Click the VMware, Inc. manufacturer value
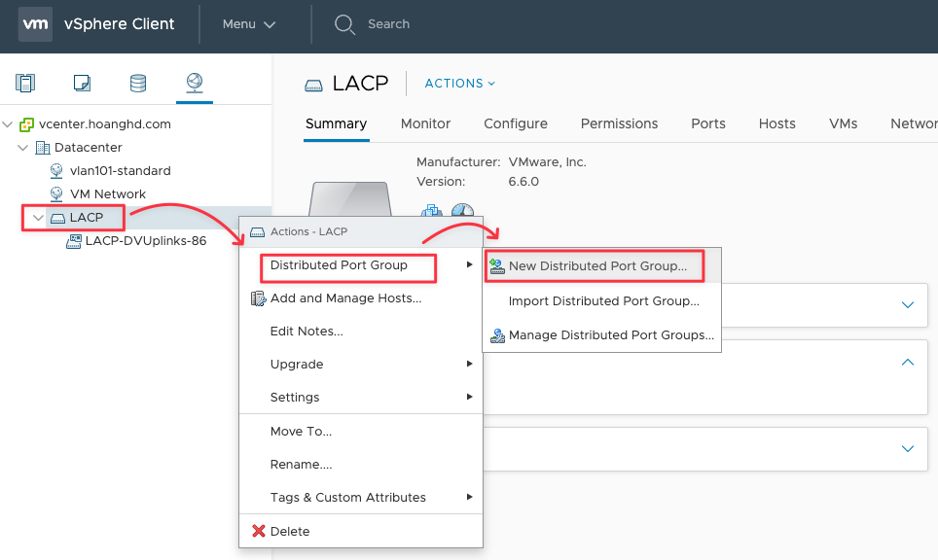938x560 pixels. click(x=548, y=162)
